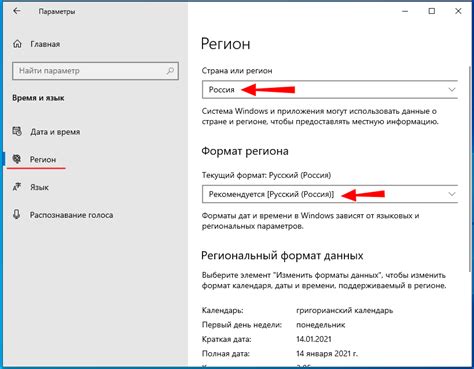Expand the Страна или регион dropdown
The width and height of the screenshot is (474, 369).
[452, 89]
